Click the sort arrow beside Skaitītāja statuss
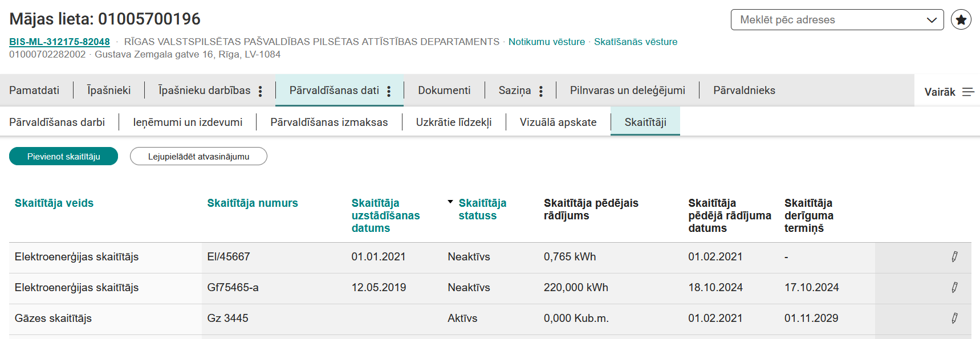This screenshot has height=339, width=980. pos(450,202)
